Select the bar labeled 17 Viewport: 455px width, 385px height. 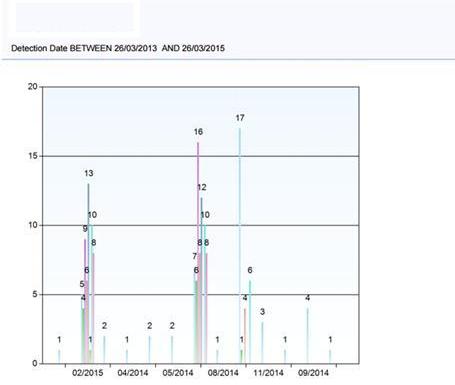click(x=240, y=246)
